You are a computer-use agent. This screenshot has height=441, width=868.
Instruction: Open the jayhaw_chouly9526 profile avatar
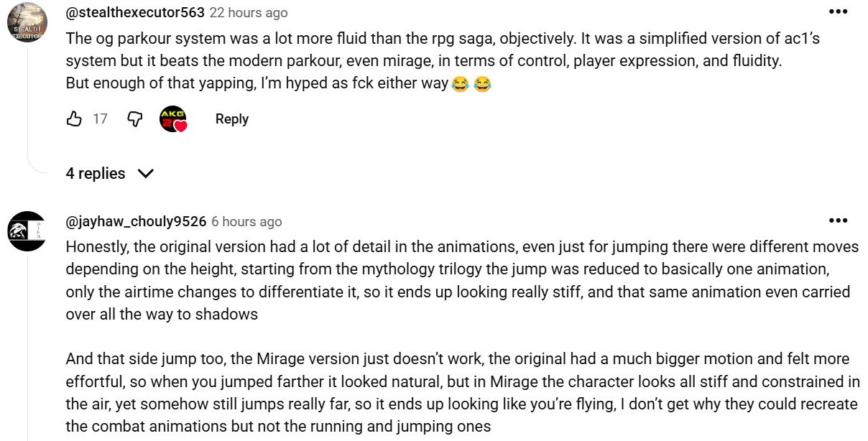coord(27,231)
